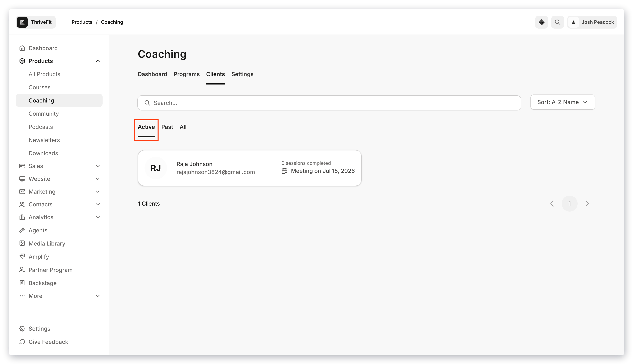
Task: Click the Amplify megaphone icon
Action: pos(22,257)
